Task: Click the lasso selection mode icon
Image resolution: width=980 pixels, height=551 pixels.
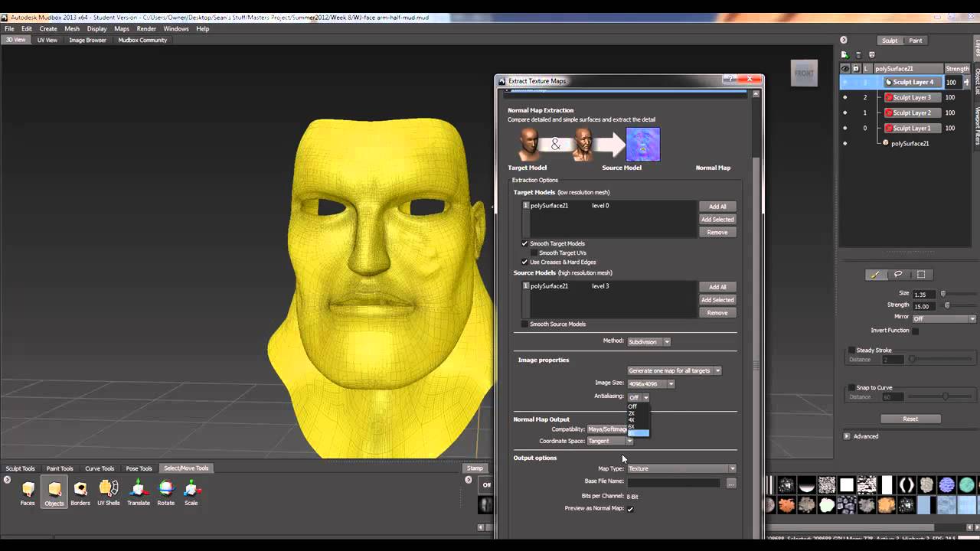Action: pos(898,275)
